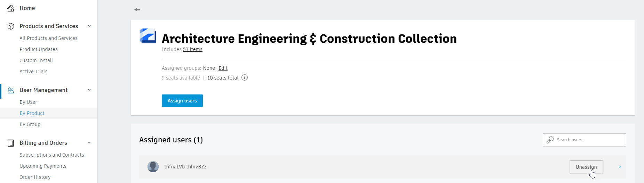Click the Home house icon
Image resolution: width=644 pixels, height=183 pixels.
(x=11, y=8)
